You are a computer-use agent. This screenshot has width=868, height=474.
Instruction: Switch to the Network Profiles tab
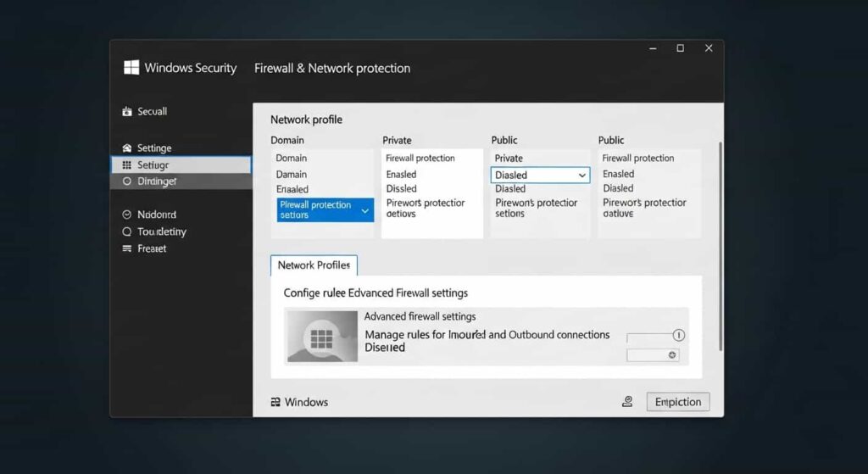[x=314, y=265]
